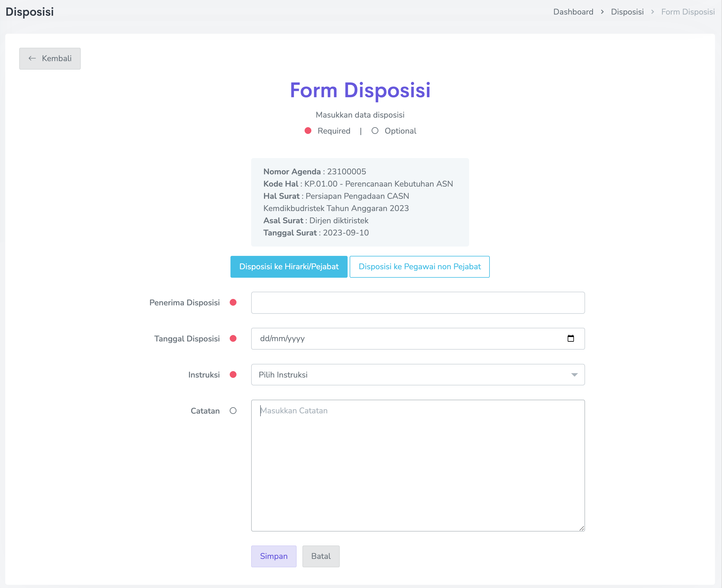Click the optional circle beside Catatan
Image resolution: width=722 pixels, height=588 pixels.
click(x=233, y=410)
